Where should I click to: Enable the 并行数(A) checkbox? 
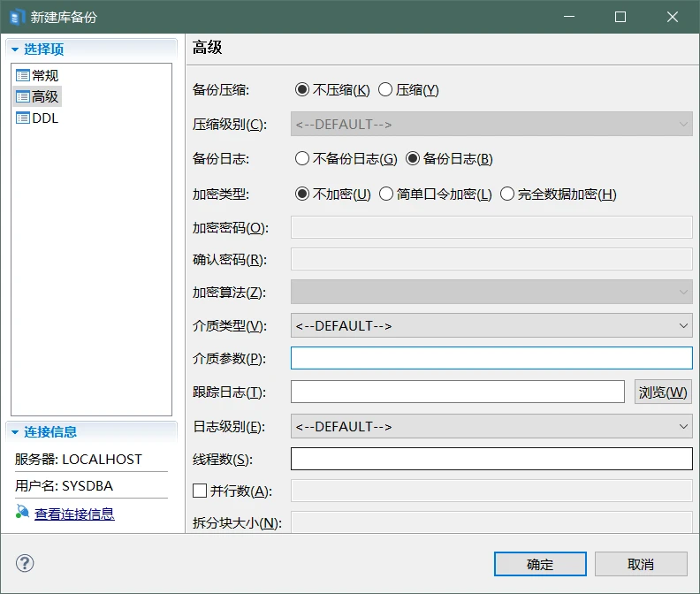tap(200, 491)
